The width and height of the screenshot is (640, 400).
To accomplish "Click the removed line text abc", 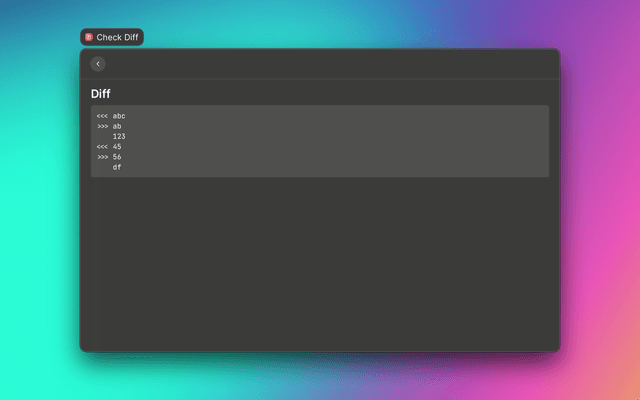I will click(119, 116).
